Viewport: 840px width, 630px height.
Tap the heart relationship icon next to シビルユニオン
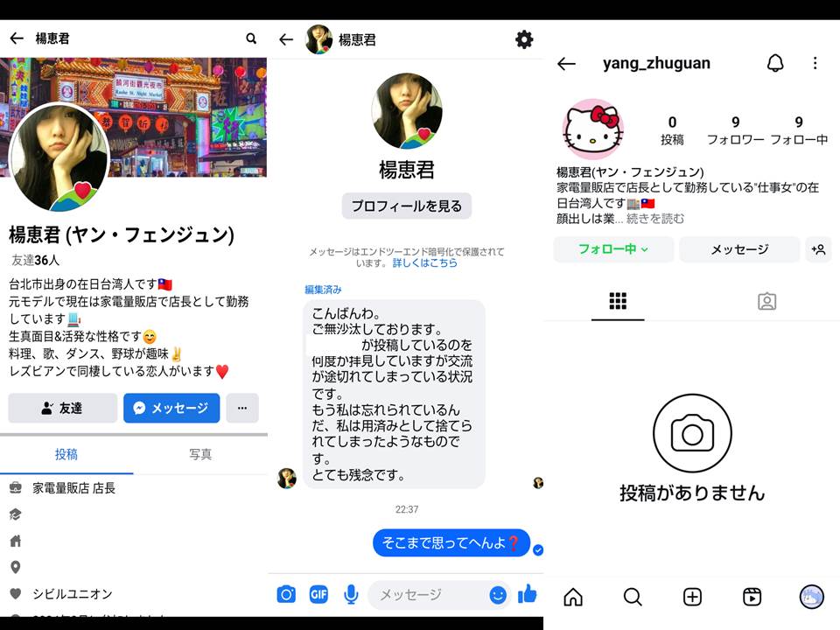(16, 593)
